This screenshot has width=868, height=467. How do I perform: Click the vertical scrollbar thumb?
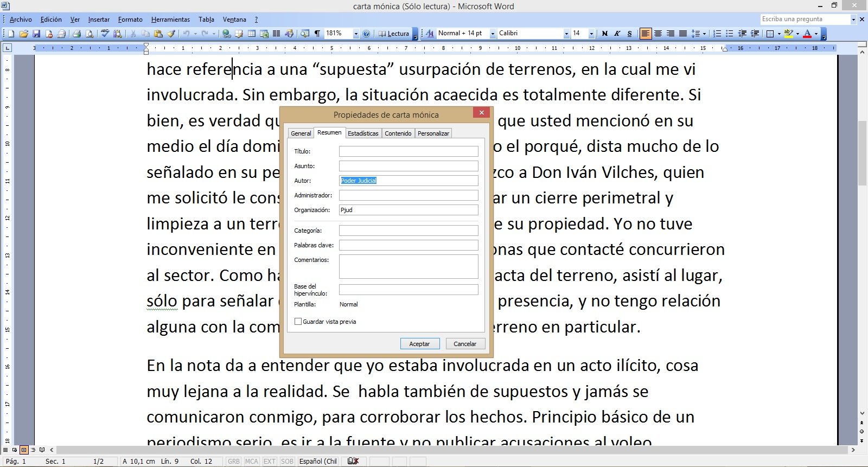[x=862, y=153]
